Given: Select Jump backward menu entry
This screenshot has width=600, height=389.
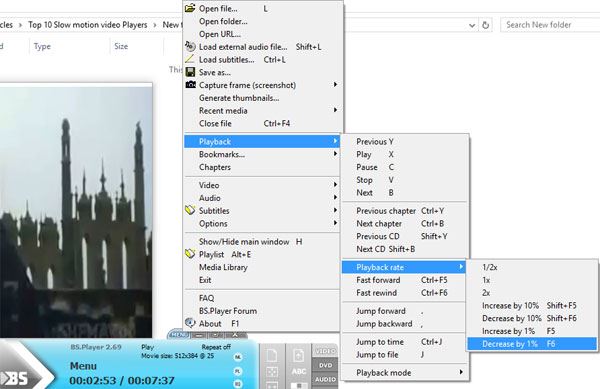Looking at the screenshot, I should tap(404, 324).
